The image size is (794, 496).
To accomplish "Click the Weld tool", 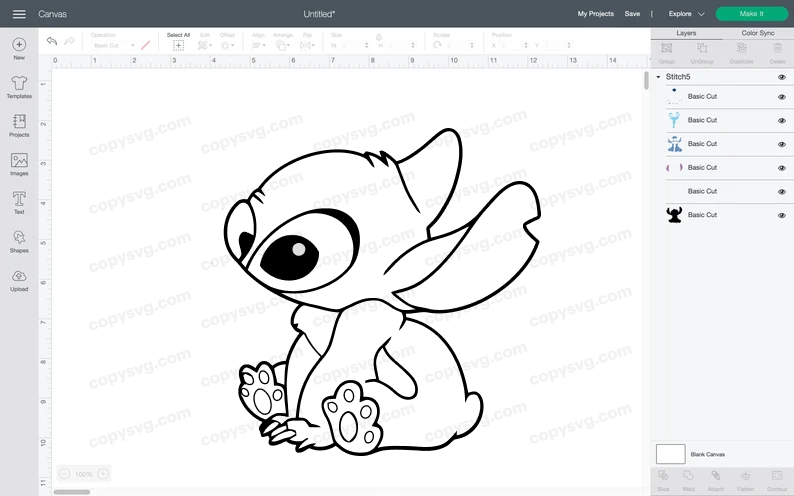I will (688, 476).
